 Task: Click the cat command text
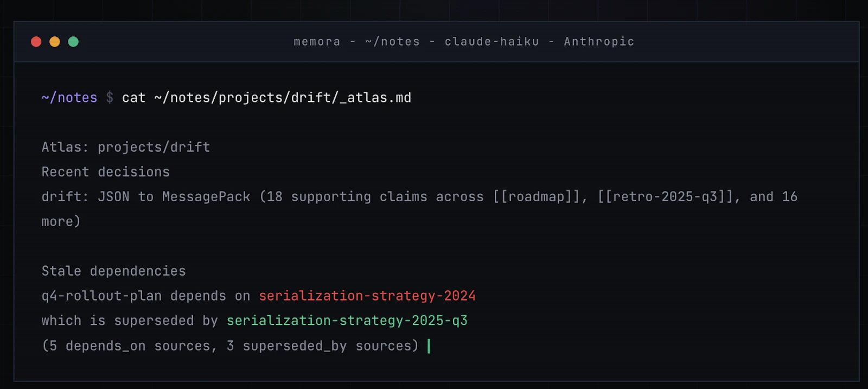tap(133, 98)
